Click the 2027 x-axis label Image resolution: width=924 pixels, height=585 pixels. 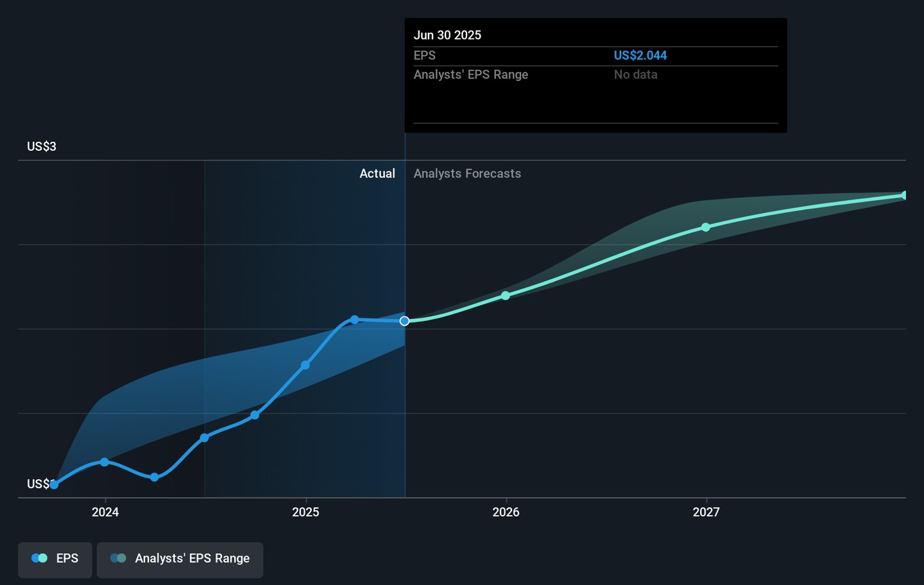click(706, 512)
